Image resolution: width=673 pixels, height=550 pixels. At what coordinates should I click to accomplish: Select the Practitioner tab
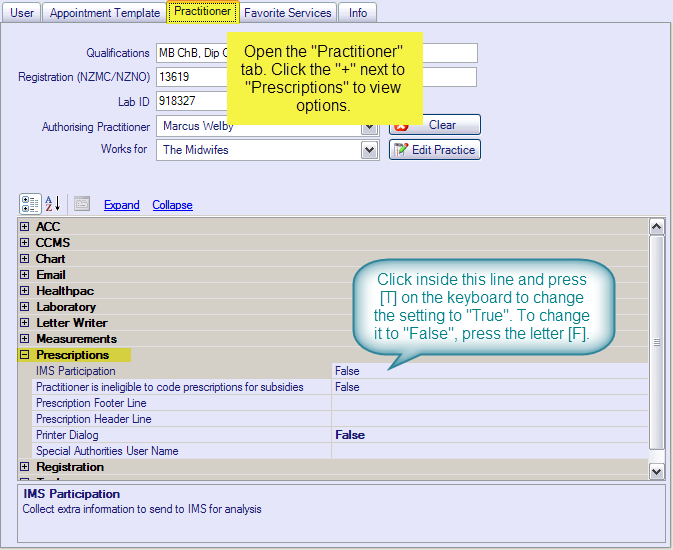(203, 12)
